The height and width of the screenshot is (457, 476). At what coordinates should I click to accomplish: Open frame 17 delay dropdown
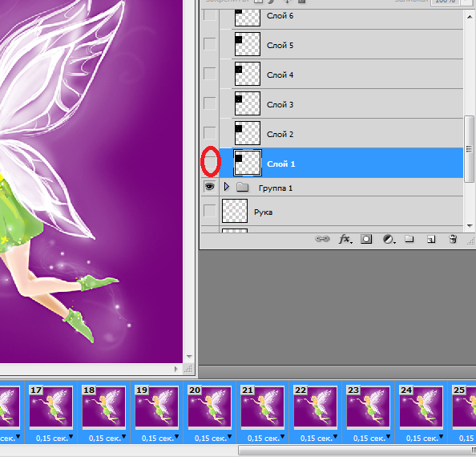pyautogui.click(x=71, y=437)
